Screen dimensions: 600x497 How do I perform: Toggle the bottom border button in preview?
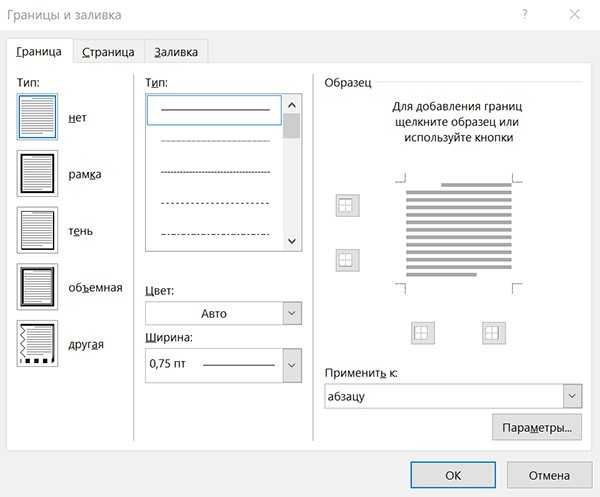click(346, 260)
